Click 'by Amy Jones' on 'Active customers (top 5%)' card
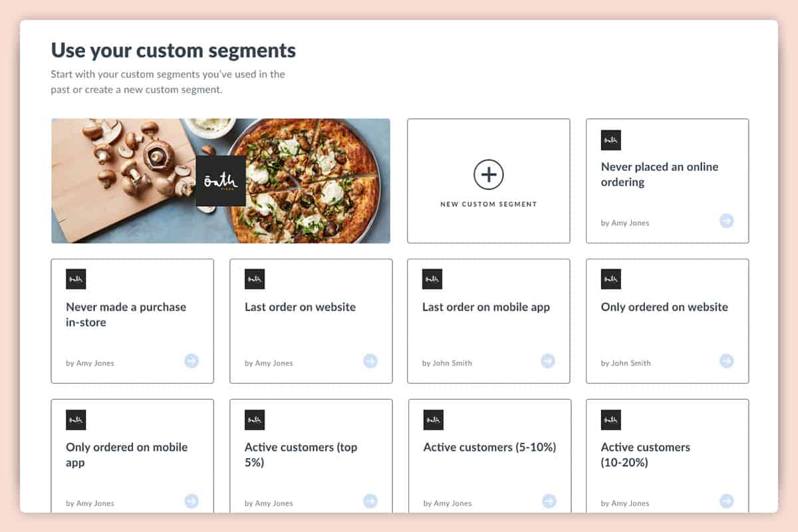This screenshot has height=532, width=798. (269, 503)
